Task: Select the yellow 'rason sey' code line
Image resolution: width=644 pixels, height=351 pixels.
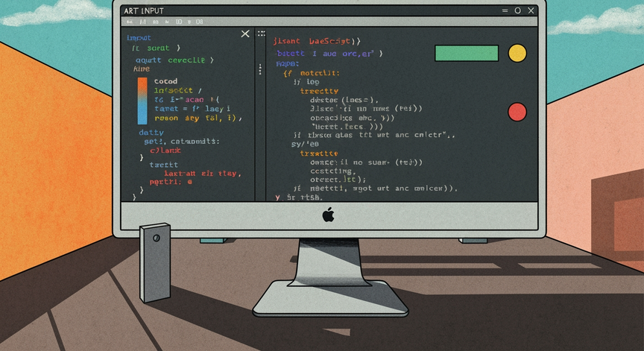Action: [198, 118]
